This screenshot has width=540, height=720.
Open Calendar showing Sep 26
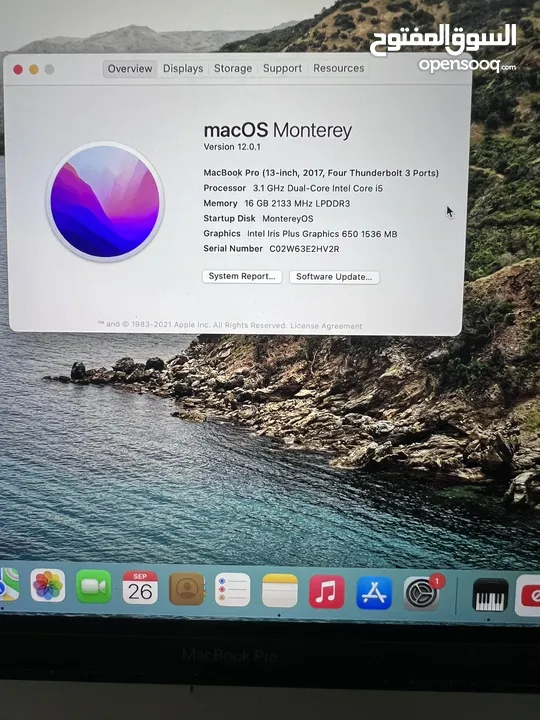click(x=140, y=587)
